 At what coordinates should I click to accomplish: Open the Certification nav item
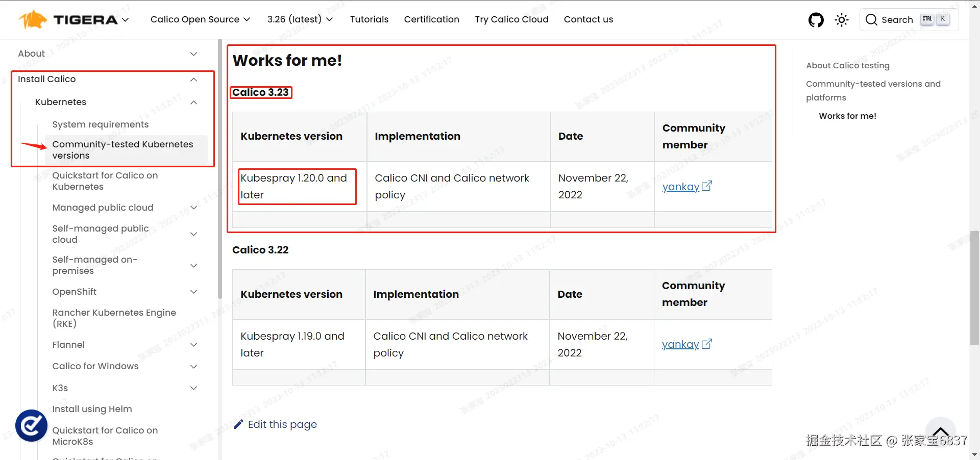coord(432,19)
